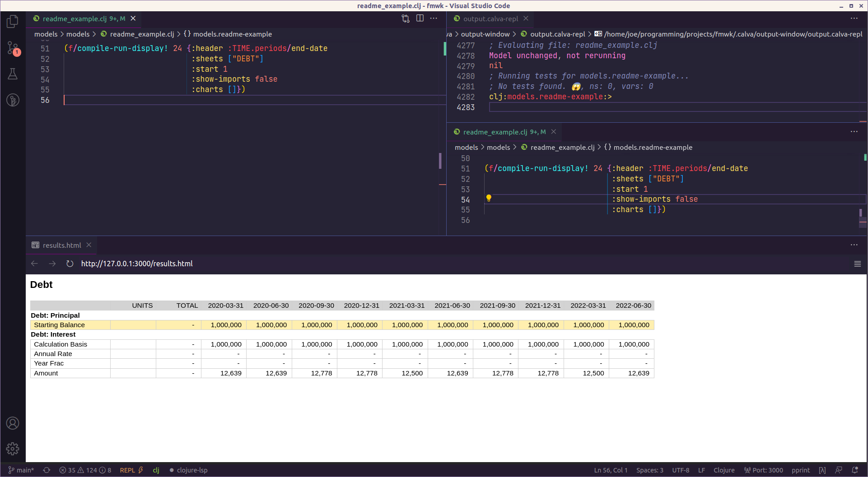Click the URL field with 127.0.0.1:3000/results.html
Image resolution: width=868 pixels, height=477 pixels.
[x=137, y=264]
